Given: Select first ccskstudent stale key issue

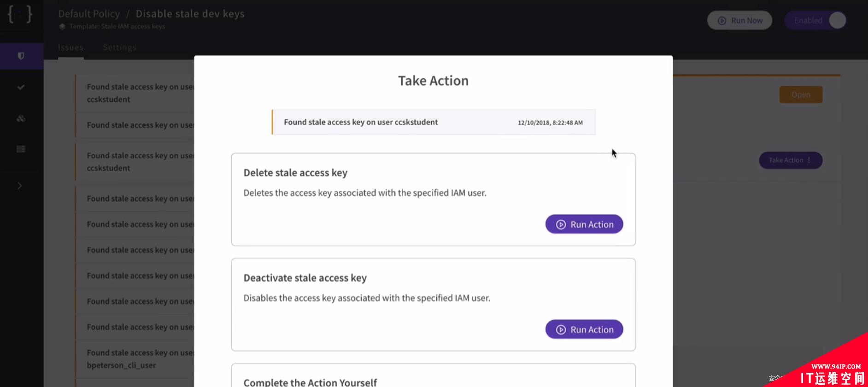Looking at the screenshot, I should [135, 93].
